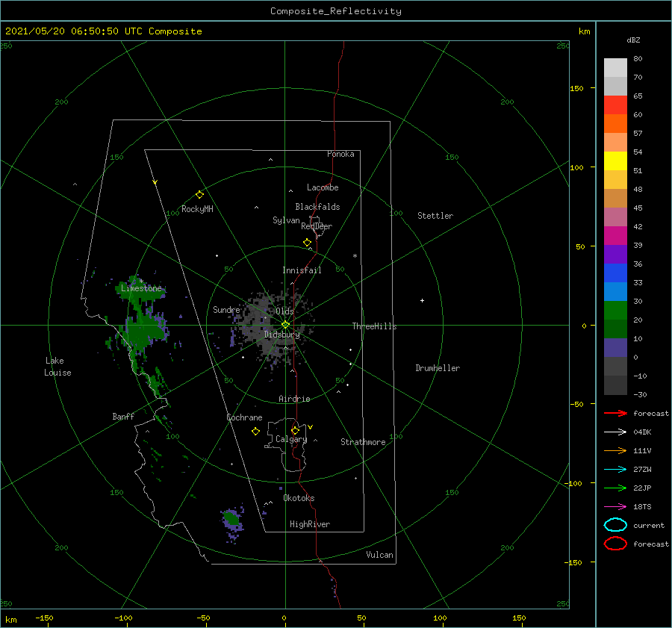The height and width of the screenshot is (628, 672).
Task: Click the RockyMH label
Action: 197,209
